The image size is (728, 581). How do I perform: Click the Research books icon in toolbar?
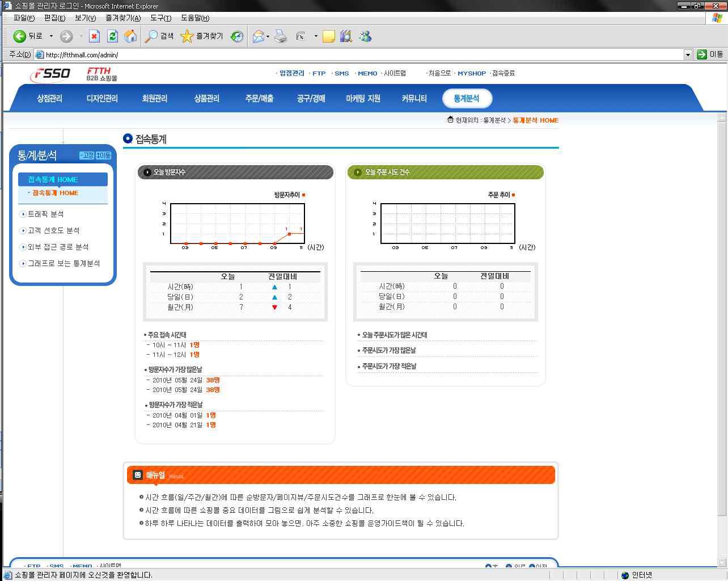(346, 36)
